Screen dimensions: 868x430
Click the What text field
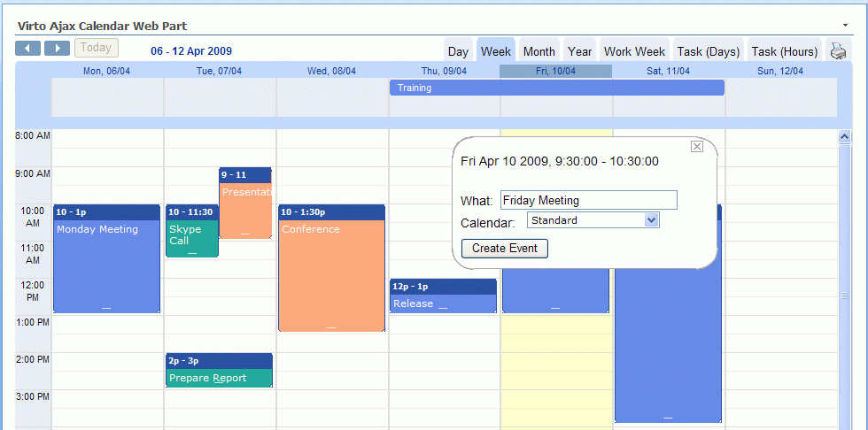tap(588, 200)
